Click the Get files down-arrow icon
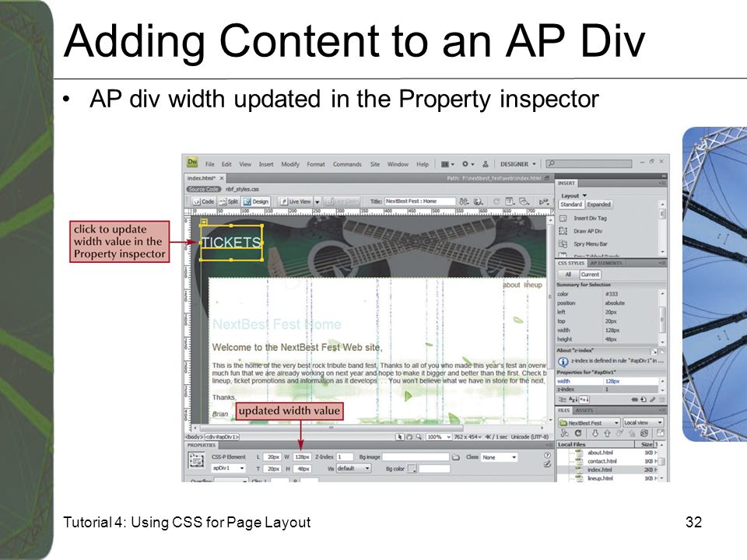The height and width of the screenshot is (560, 747). [x=595, y=433]
